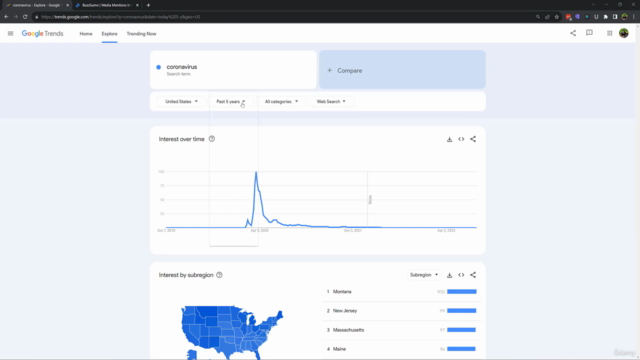Click the Google Trends logo
640x360 pixels.
point(42,33)
